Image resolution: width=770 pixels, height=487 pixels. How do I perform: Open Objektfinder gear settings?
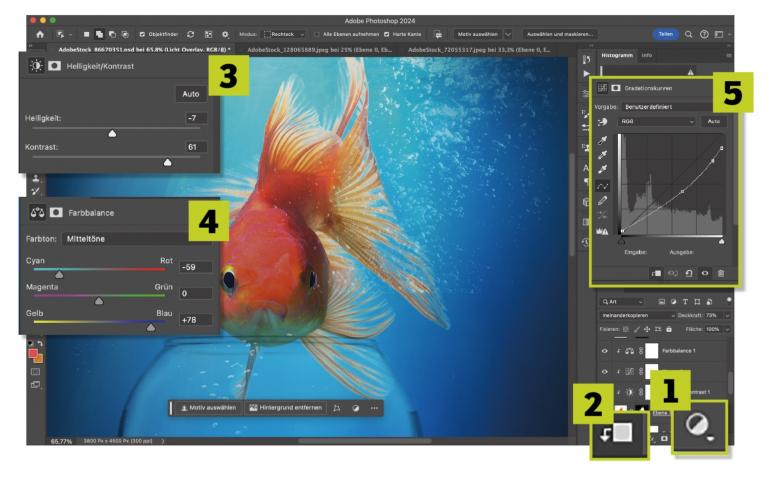pyautogui.click(x=225, y=34)
